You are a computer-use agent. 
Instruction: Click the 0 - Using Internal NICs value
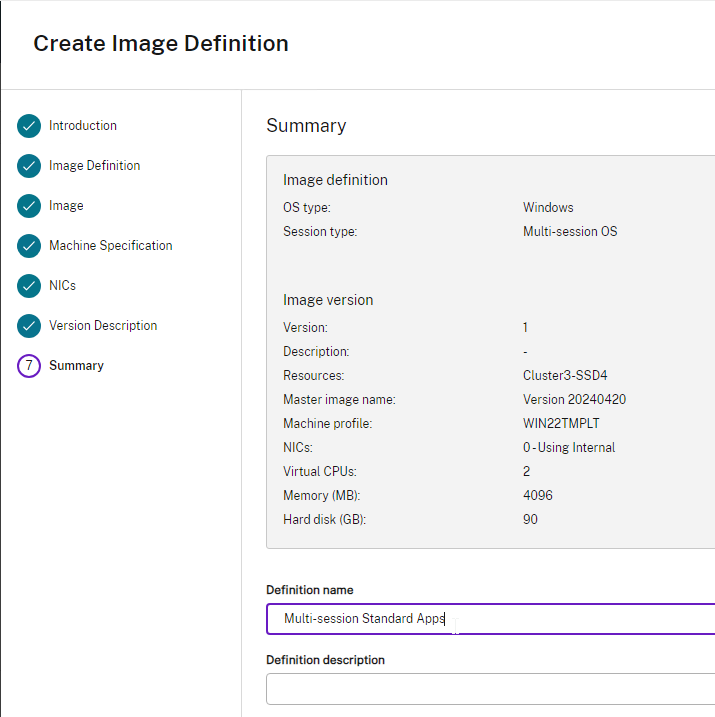[x=569, y=448]
